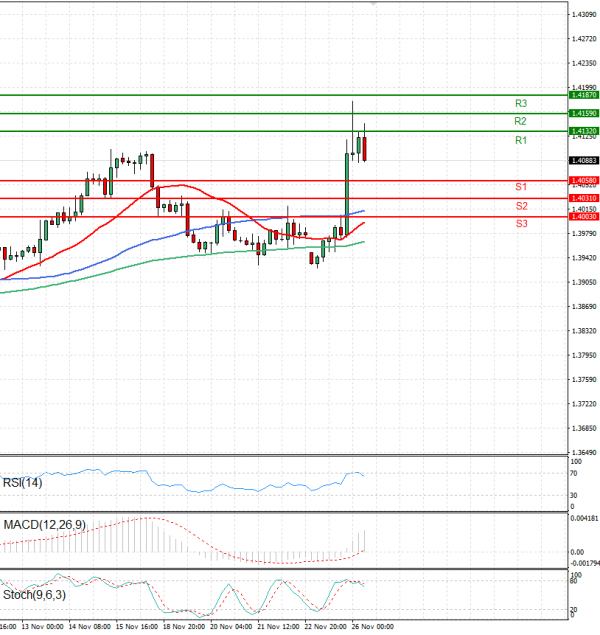The width and height of the screenshot is (600, 635).
Task: Click the 30 level on the RSI scale
Action: coord(574,495)
